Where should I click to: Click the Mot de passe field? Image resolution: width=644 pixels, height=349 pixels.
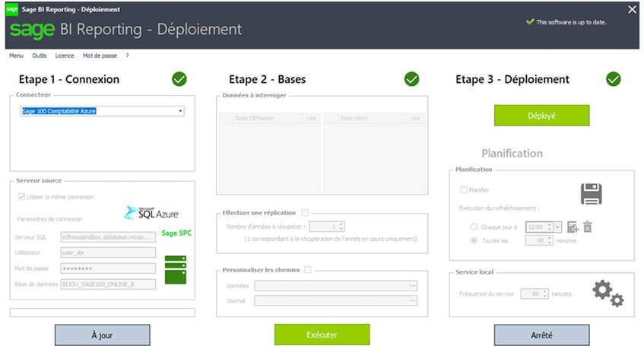[109, 268]
